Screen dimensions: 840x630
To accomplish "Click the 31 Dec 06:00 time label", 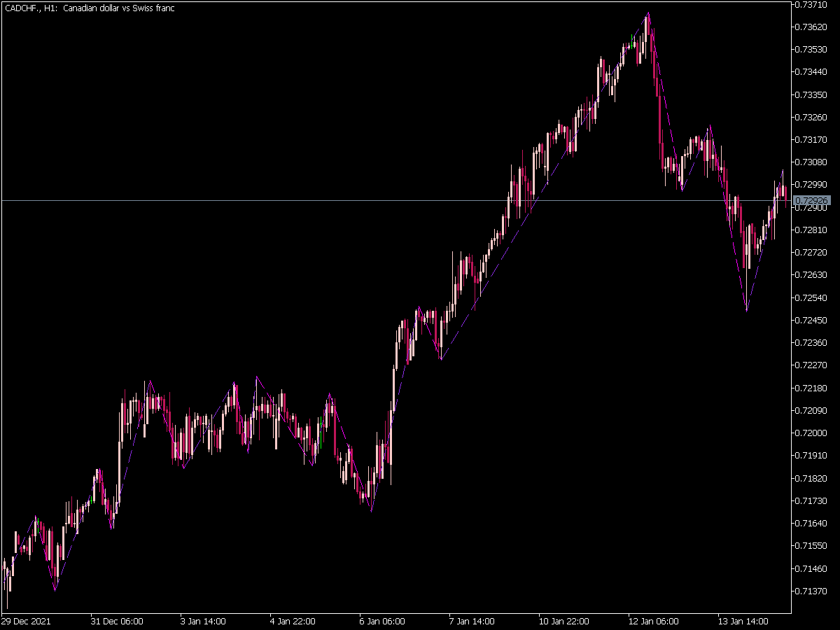I will point(117,621).
